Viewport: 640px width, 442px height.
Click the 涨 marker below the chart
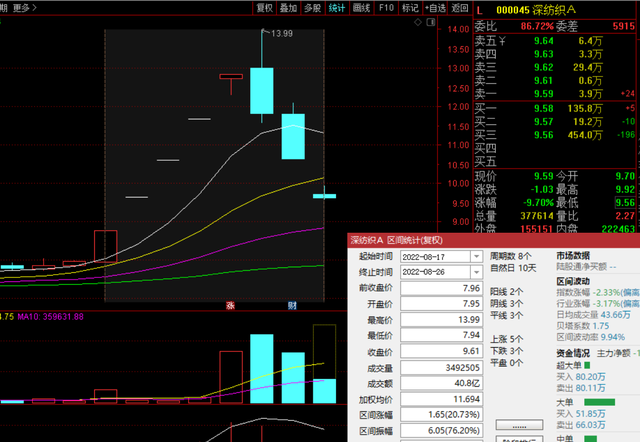pos(230,305)
